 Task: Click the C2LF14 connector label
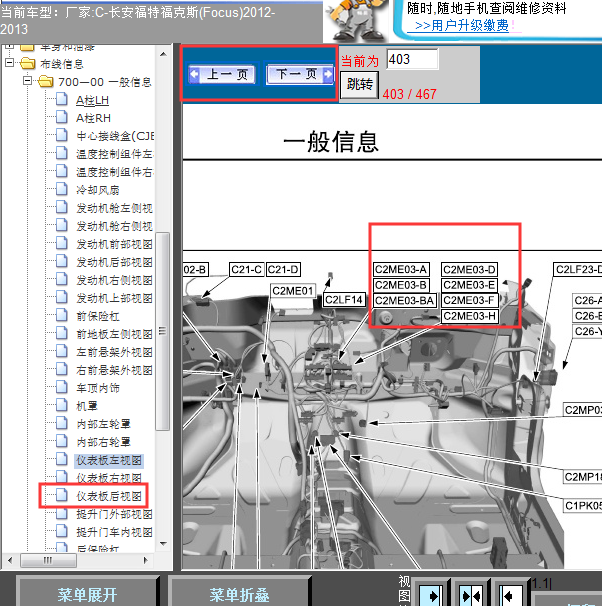pos(344,300)
